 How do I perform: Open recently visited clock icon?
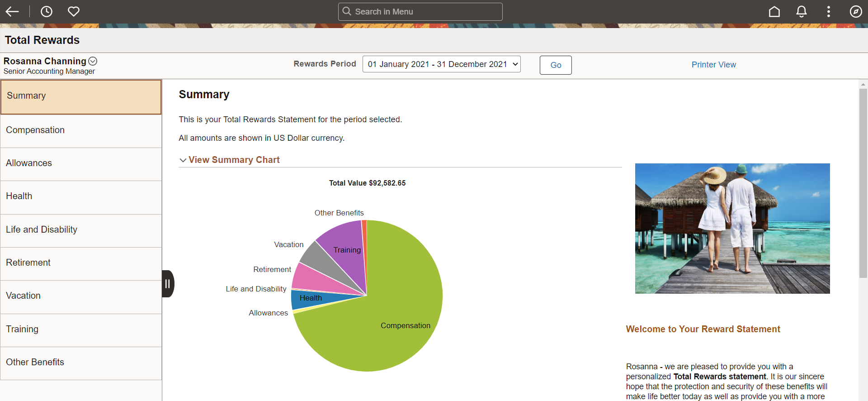[47, 12]
